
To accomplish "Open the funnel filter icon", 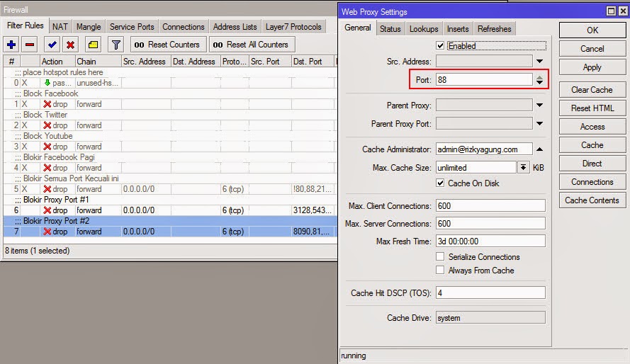I will (x=116, y=45).
